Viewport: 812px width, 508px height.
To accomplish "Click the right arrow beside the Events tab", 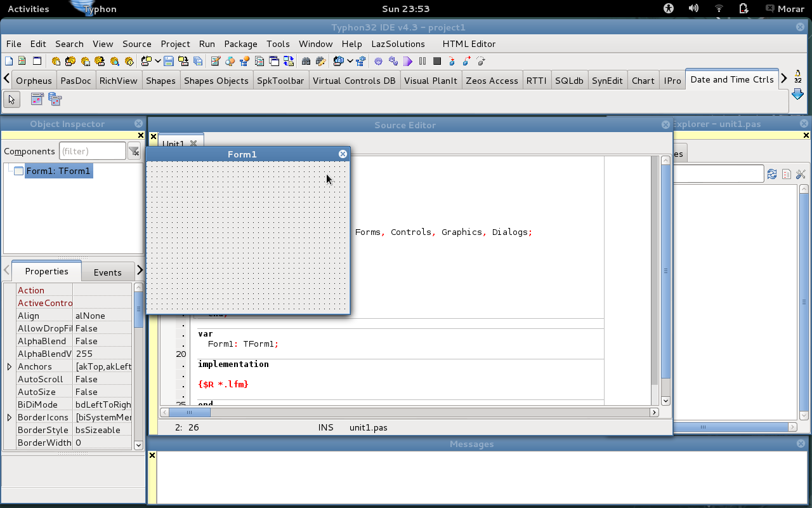I will pos(140,271).
